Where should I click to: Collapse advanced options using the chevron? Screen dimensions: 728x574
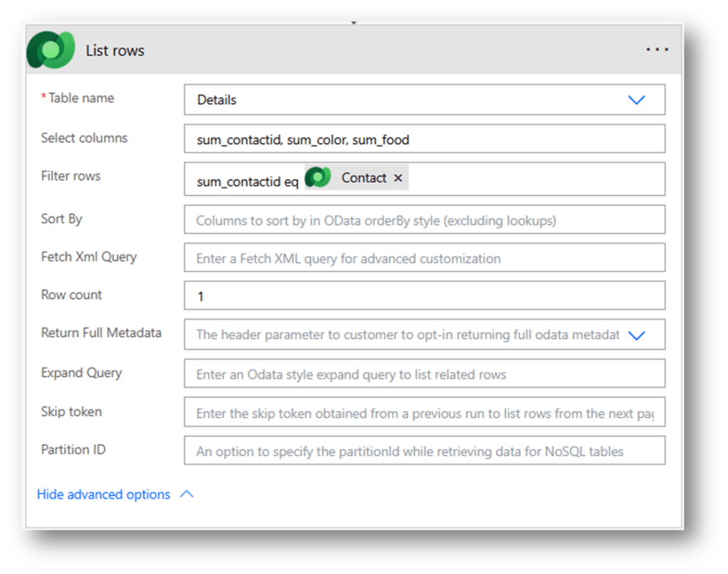tap(187, 494)
